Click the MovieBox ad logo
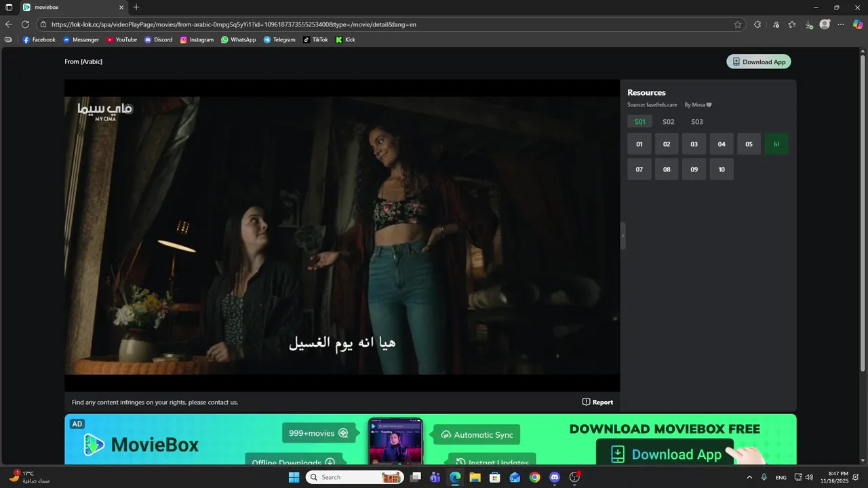Screen dimensions: 868x488 pos(142,445)
